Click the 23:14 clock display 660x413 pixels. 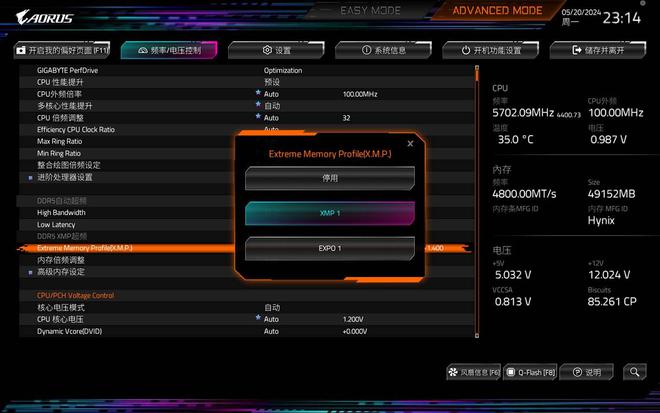click(622, 18)
